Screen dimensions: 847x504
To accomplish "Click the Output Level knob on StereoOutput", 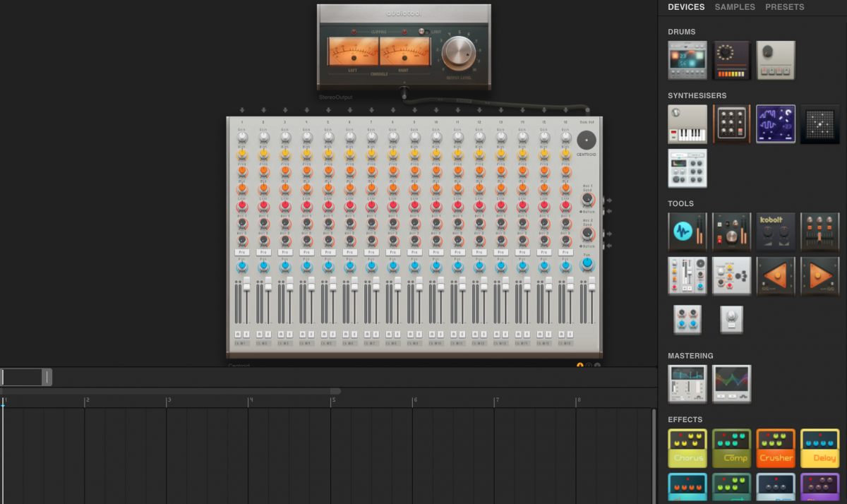I will (x=460, y=54).
